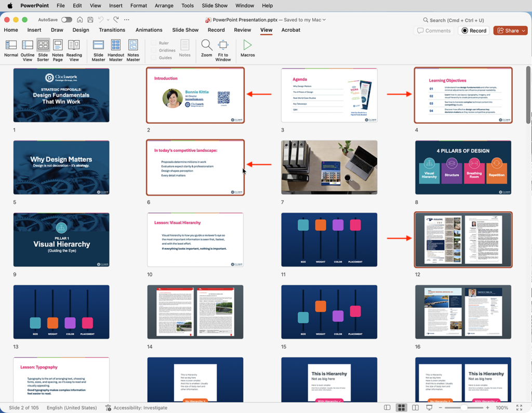The image size is (532, 413).
Task: Toggle the AutoSave switch
Action: point(66,20)
